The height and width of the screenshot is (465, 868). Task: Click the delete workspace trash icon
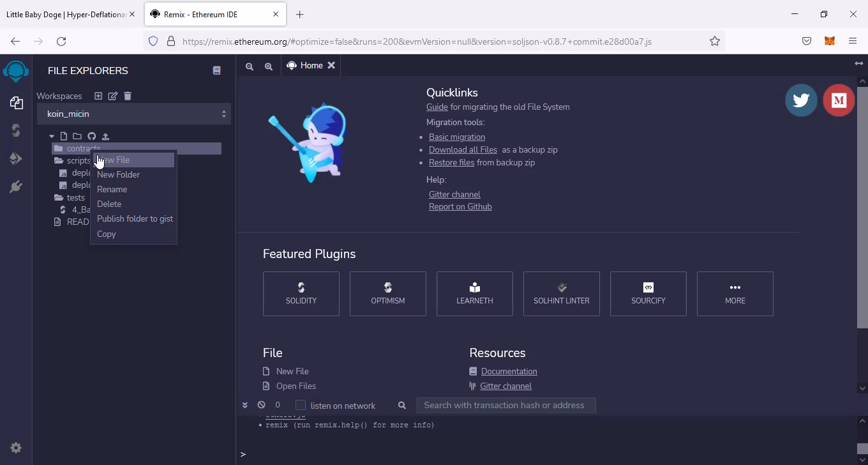(128, 96)
